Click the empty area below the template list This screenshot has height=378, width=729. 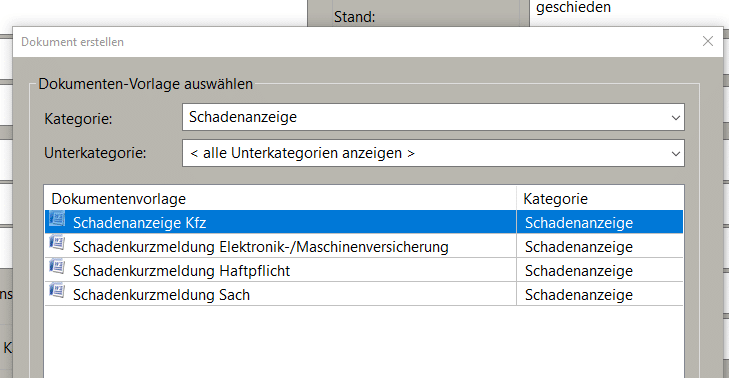pos(364,342)
